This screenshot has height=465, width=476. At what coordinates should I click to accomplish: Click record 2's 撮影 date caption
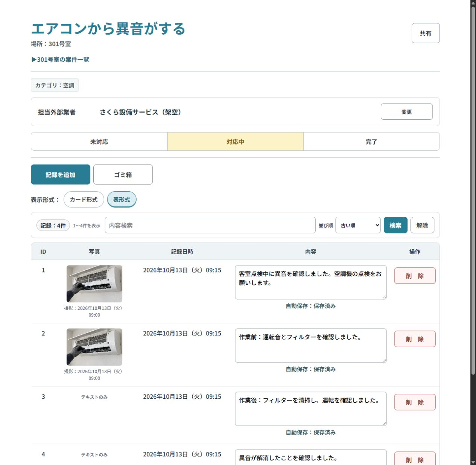pyautogui.click(x=94, y=375)
